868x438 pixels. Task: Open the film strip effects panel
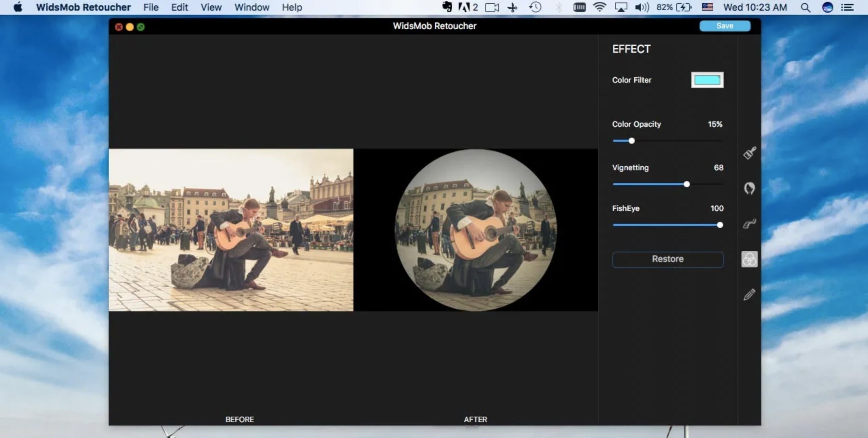(749, 224)
